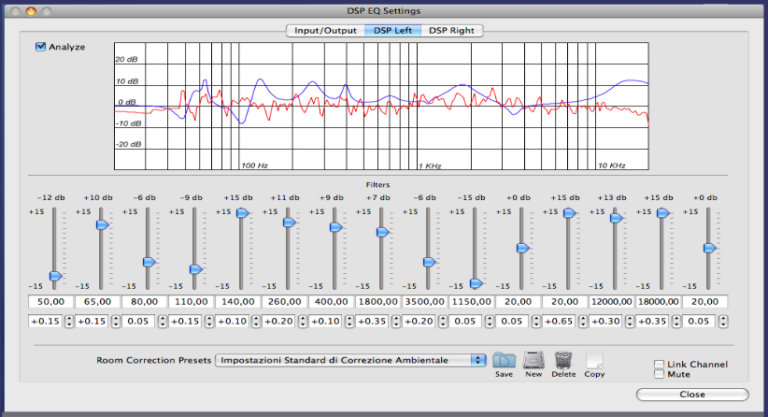Click the 50,00 frequency field
768x417 pixels.
point(50,302)
